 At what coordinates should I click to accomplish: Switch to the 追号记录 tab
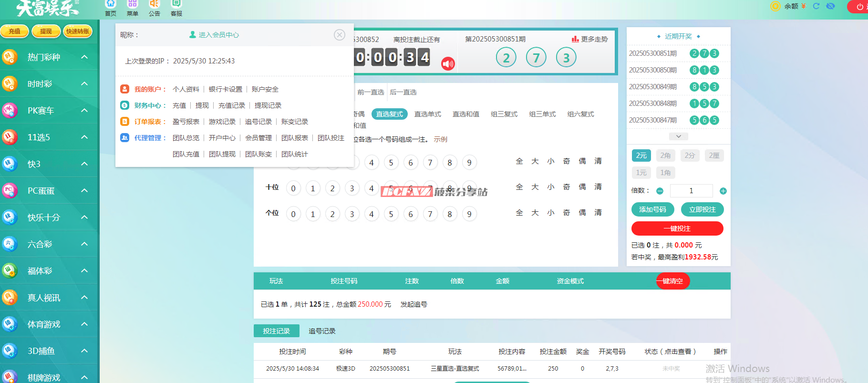(322, 331)
